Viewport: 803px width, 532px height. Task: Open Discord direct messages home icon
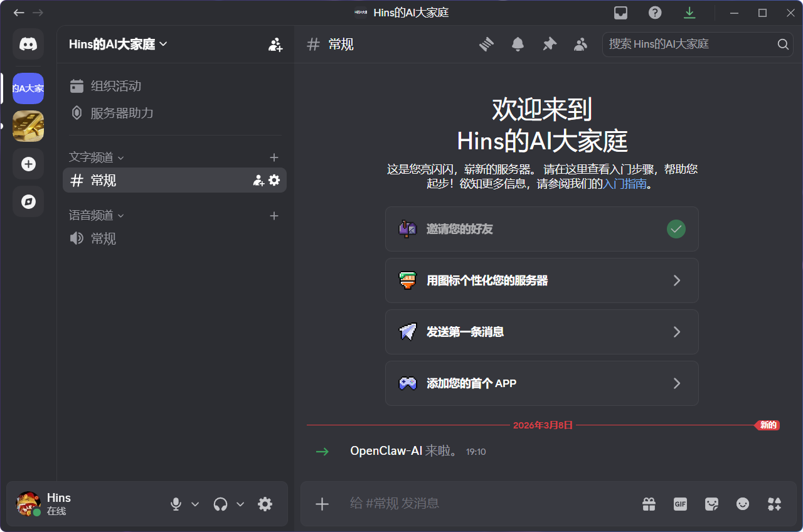click(x=28, y=44)
